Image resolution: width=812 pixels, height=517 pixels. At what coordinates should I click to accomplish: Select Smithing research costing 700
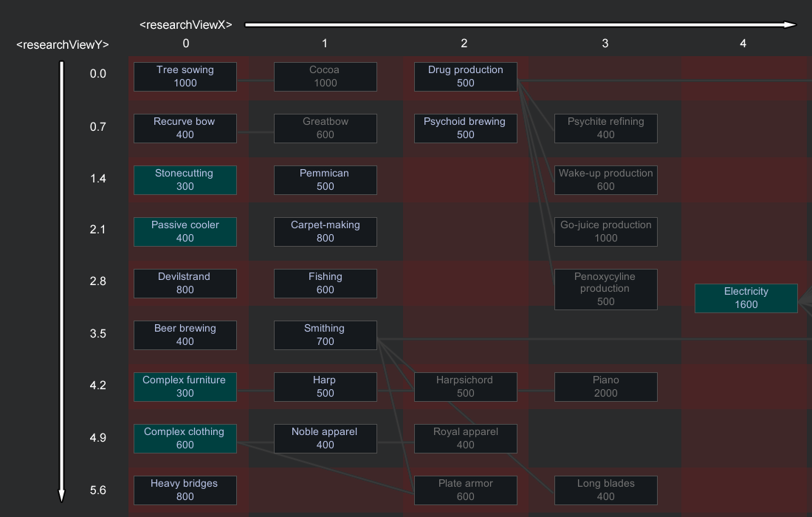[325, 335]
